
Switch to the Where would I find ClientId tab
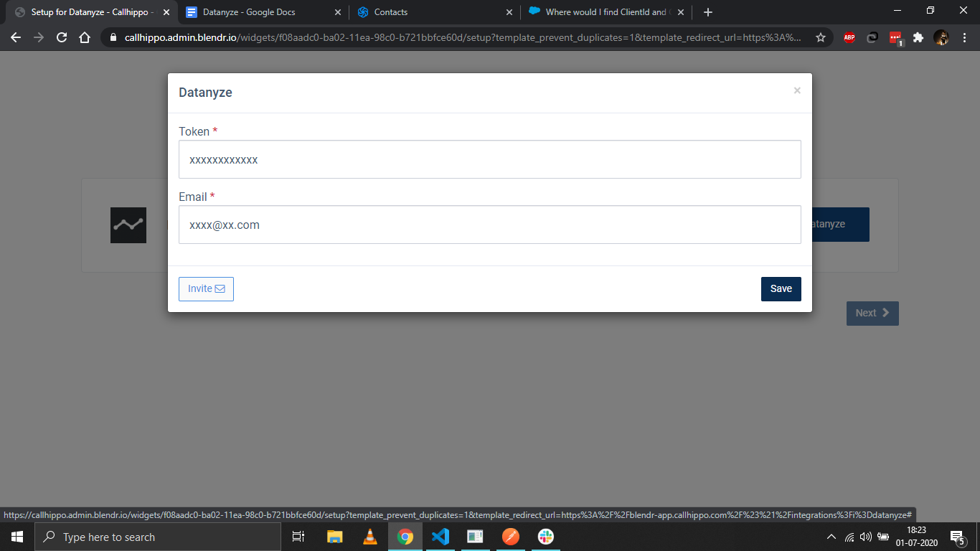[605, 12]
